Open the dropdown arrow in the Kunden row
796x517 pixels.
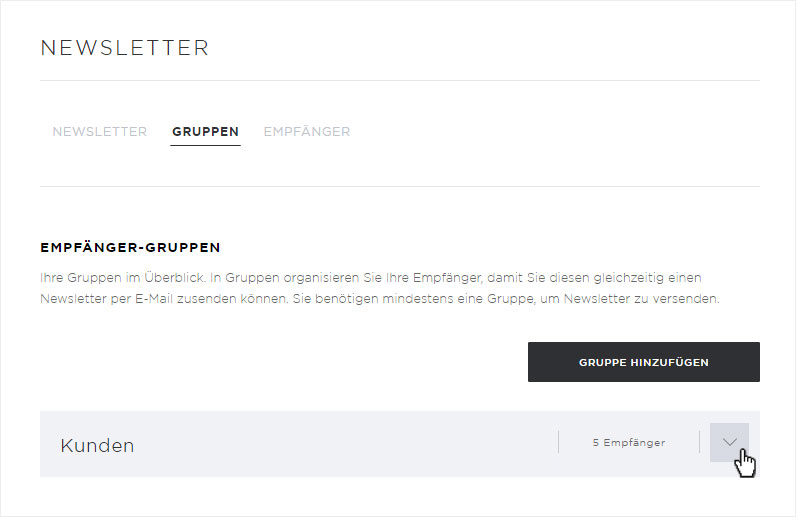tap(729, 442)
